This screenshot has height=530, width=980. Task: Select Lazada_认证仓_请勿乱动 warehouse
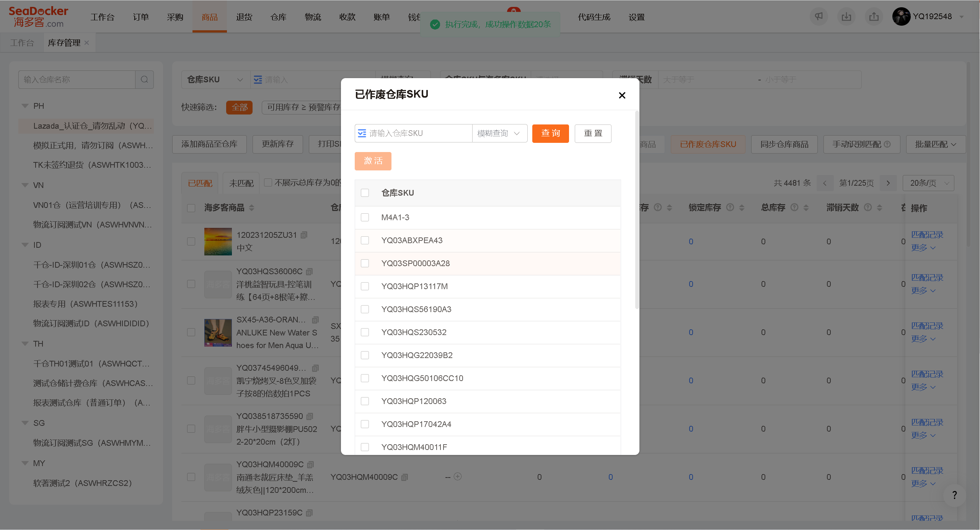pos(86,126)
